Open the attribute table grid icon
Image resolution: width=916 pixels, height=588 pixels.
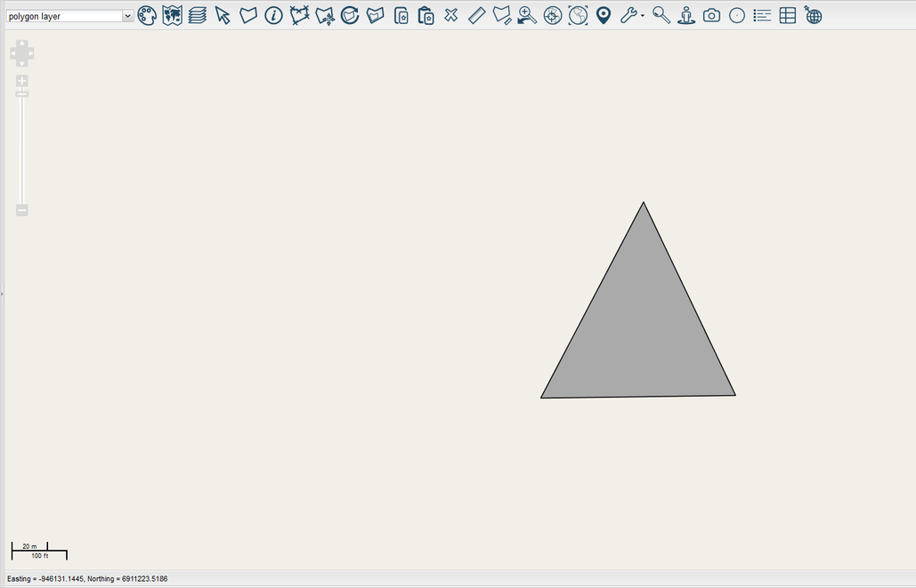[788, 15]
